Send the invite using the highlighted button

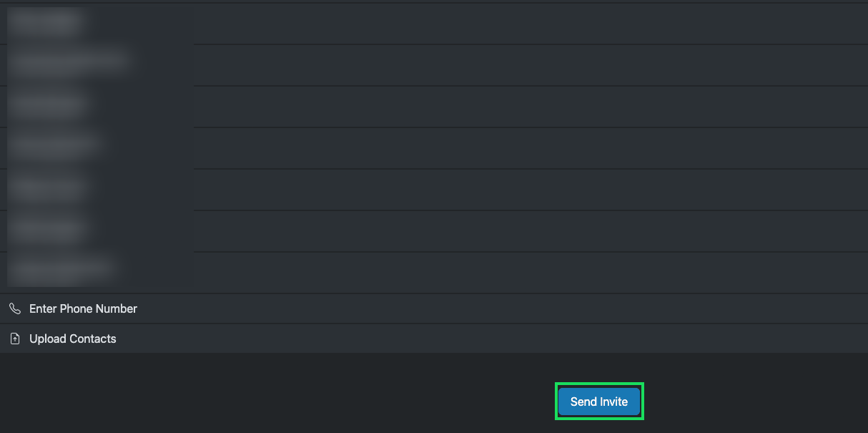[x=599, y=402]
